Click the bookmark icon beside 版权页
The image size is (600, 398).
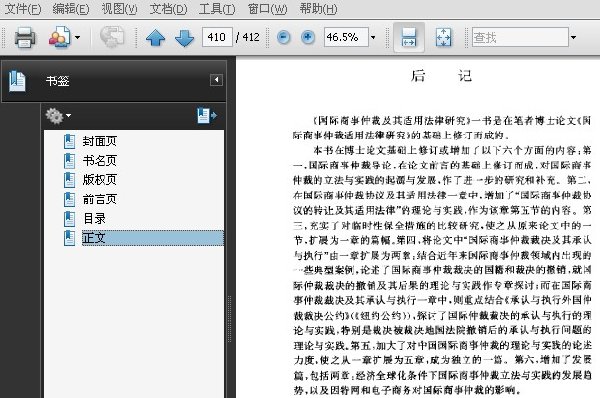(x=69, y=180)
